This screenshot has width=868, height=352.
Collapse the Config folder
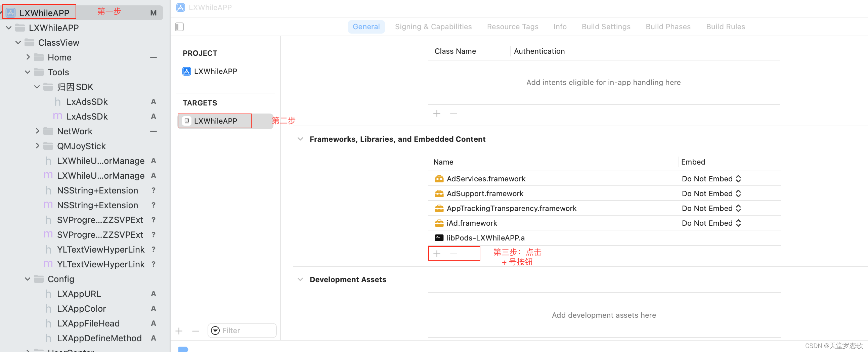pos(28,279)
